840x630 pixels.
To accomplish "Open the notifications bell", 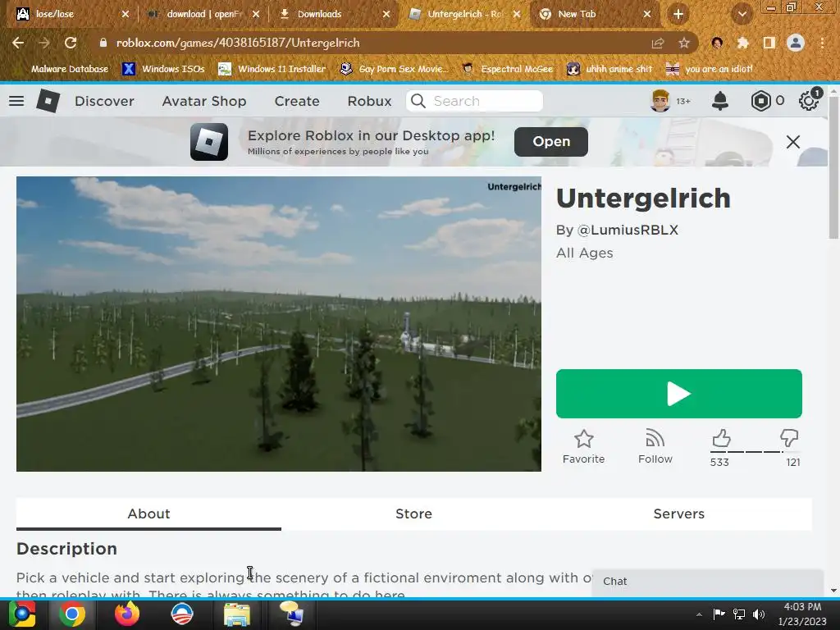I will [720, 101].
